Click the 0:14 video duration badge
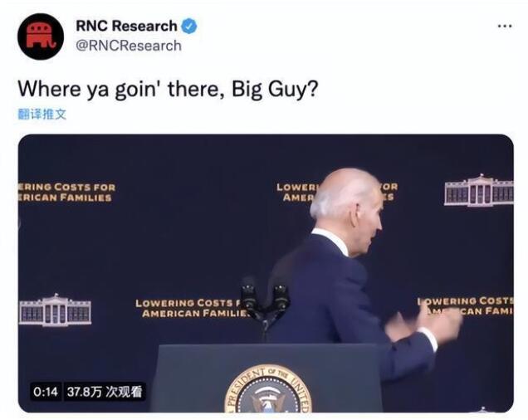528x420 pixels. 46,392
